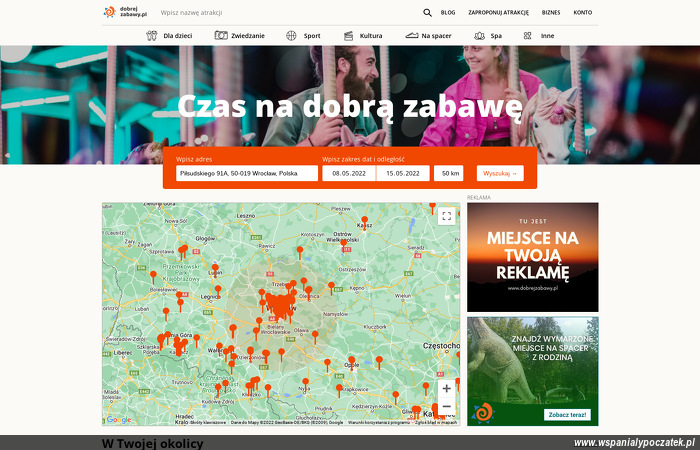Click the Skróty klawiszowe map link
The height and width of the screenshot is (450, 700).
coord(208,422)
